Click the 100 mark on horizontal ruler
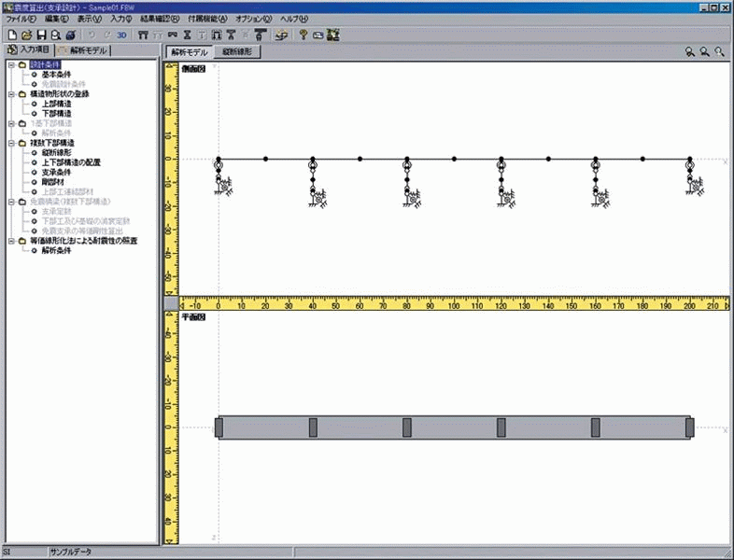Viewport: 734px width, 560px height. 454,304
